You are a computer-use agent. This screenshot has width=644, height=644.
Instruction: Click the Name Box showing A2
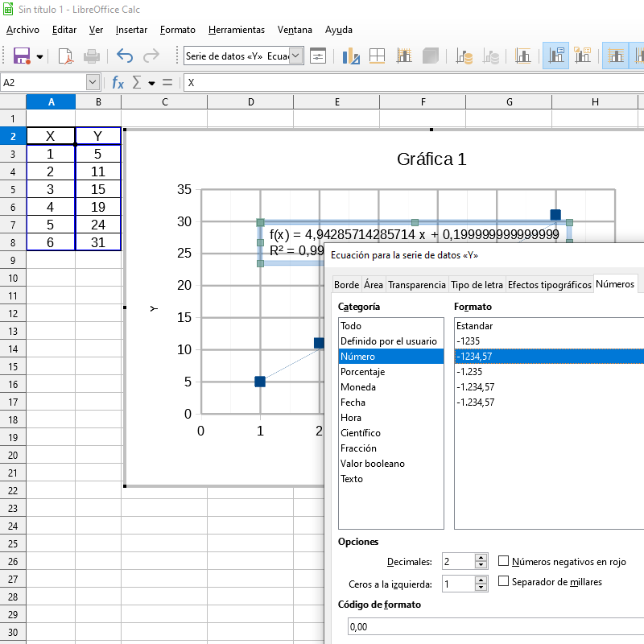[44, 83]
